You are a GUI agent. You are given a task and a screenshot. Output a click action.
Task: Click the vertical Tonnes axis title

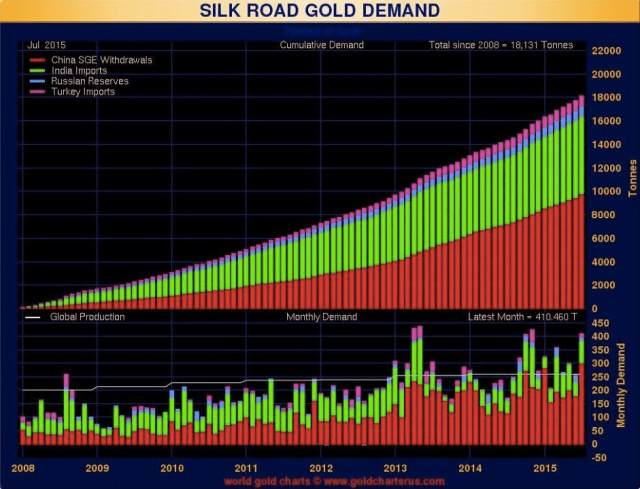pyautogui.click(x=630, y=180)
